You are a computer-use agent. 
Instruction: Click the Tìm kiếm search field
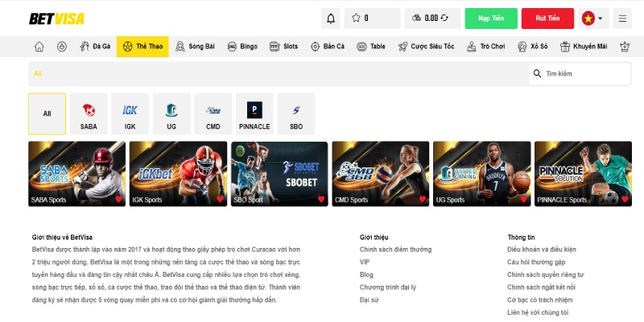[580, 73]
